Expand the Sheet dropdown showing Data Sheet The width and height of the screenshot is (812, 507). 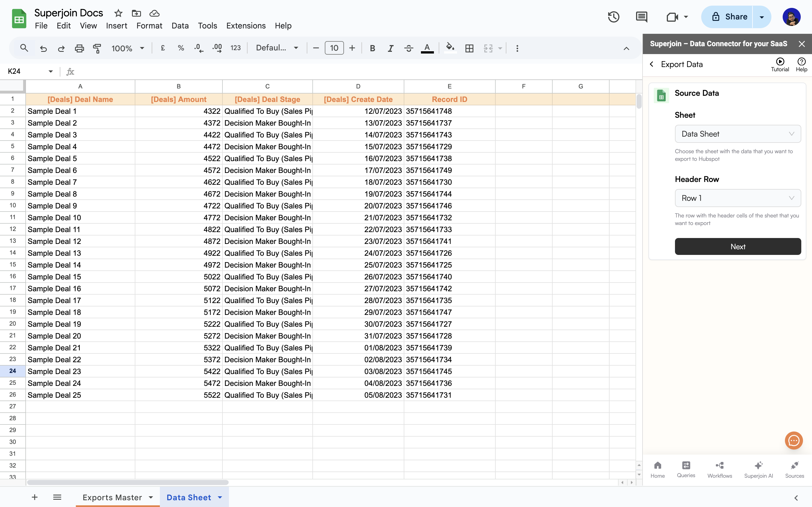point(738,134)
